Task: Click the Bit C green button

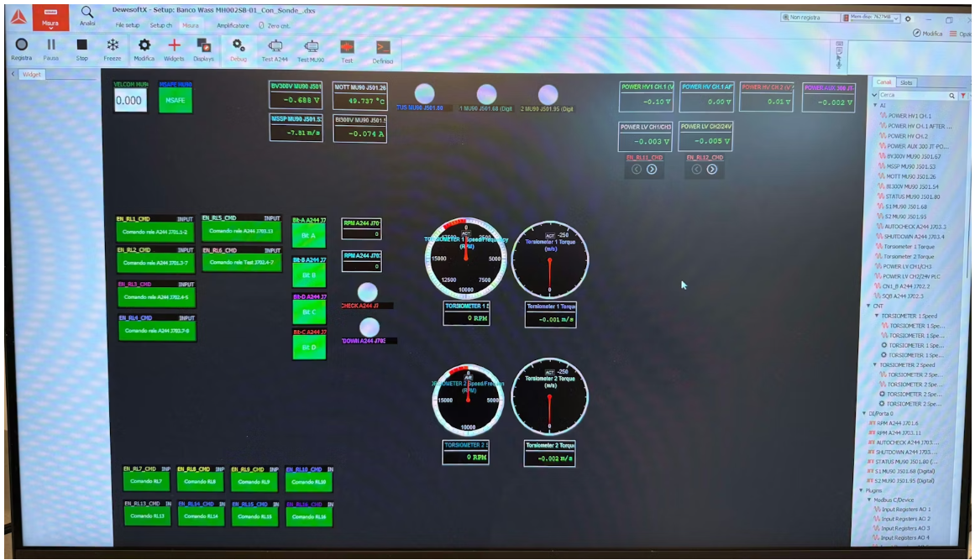Action: tap(309, 312)
